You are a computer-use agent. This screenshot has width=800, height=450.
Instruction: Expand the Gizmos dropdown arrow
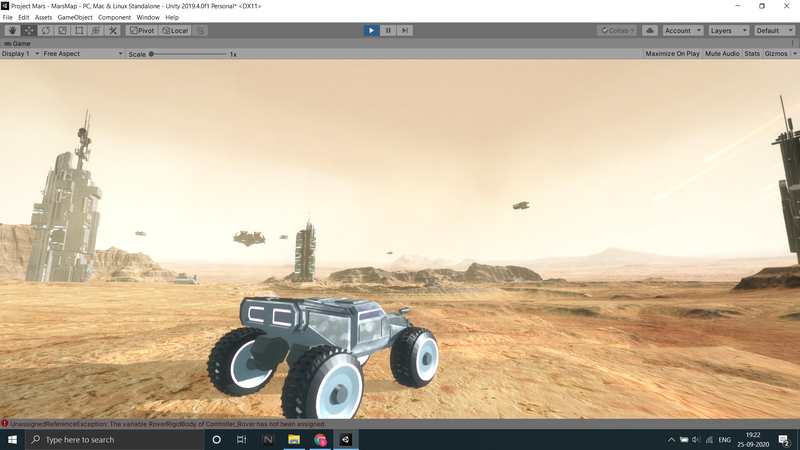tap(794, 54)
